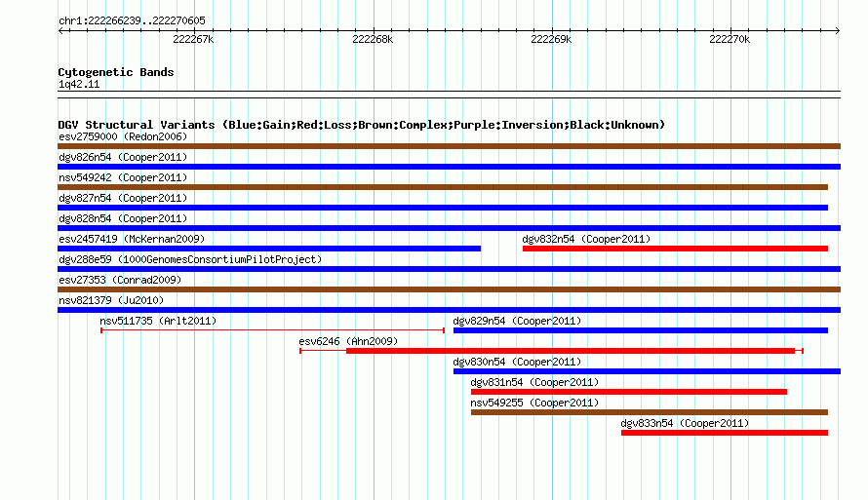Open the dgv827n54 (Cooper2011) blue bar
Screen dimensions: 868x500
tap(443, 208)
